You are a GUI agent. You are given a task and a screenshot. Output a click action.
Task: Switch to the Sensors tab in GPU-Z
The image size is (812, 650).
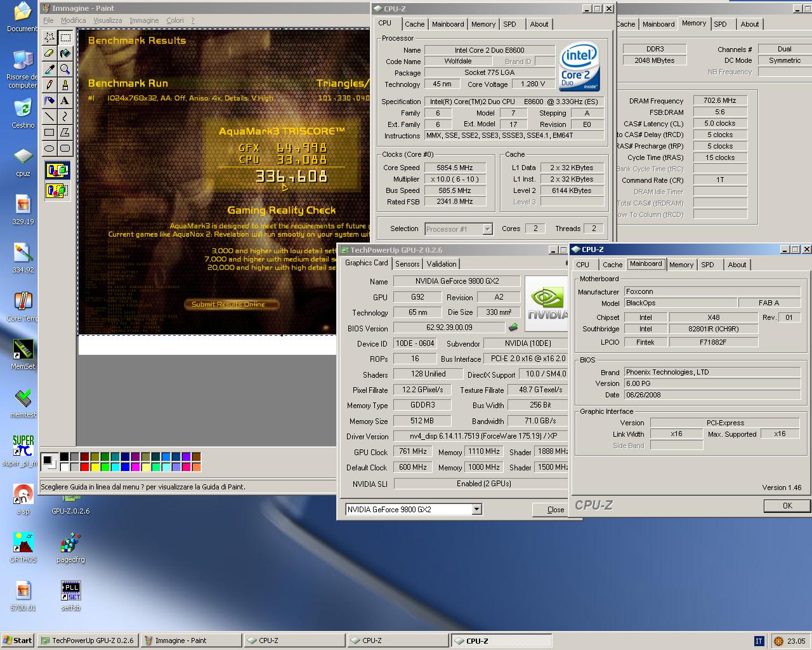(407, 264)
